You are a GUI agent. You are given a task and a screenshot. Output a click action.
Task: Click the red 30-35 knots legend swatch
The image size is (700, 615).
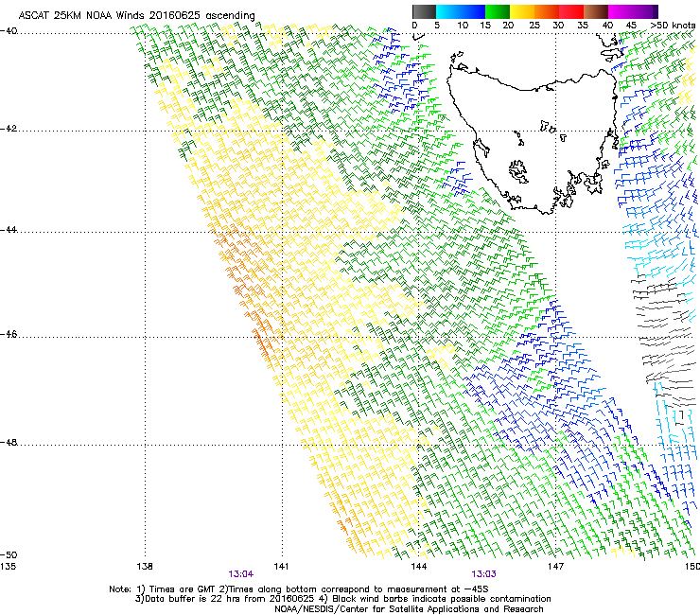[x=571, y=11]
